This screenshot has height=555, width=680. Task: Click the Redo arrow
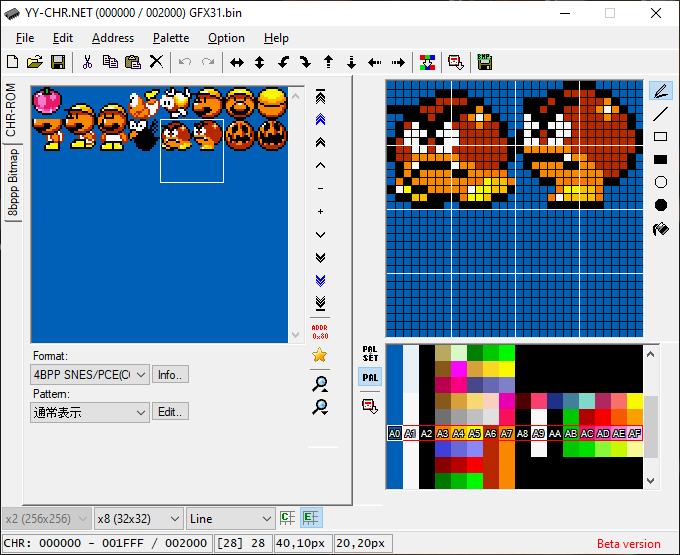[208, 62]
